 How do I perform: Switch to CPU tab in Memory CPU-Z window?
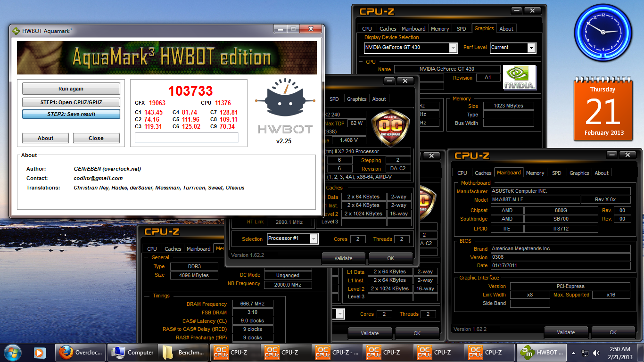pos(152,249)
